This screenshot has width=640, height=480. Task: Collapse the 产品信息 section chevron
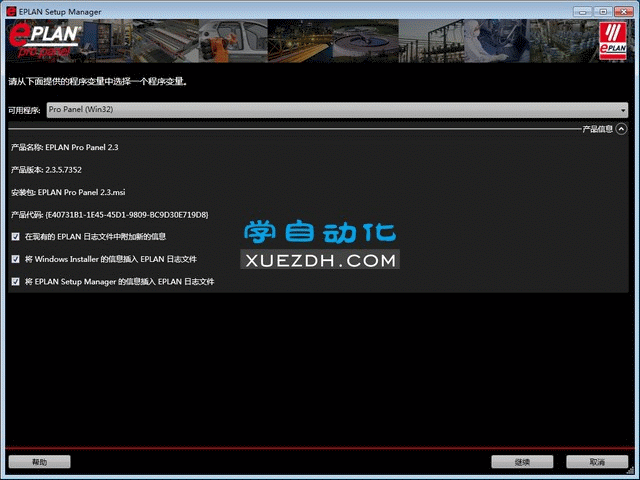click(621, 129)
